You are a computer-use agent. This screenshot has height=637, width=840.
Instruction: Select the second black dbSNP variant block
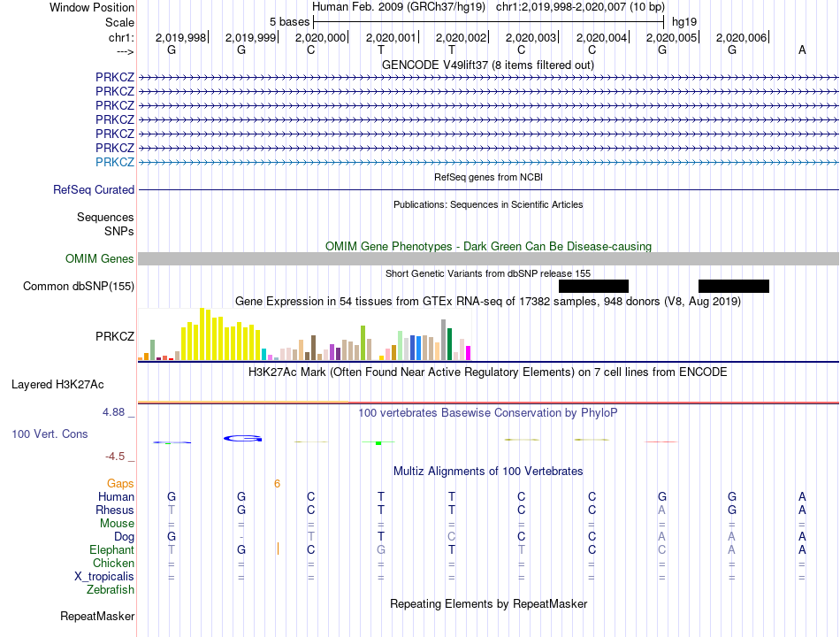point(734,287)
